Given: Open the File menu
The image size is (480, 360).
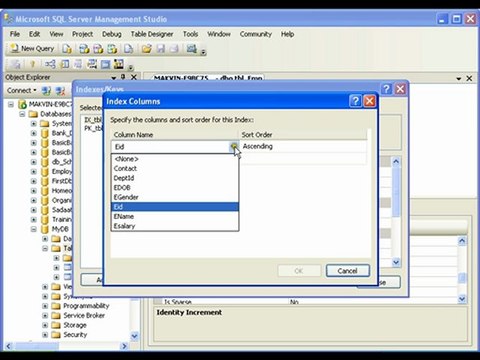Looking at the screenshot, I should [x=15, y=34].
